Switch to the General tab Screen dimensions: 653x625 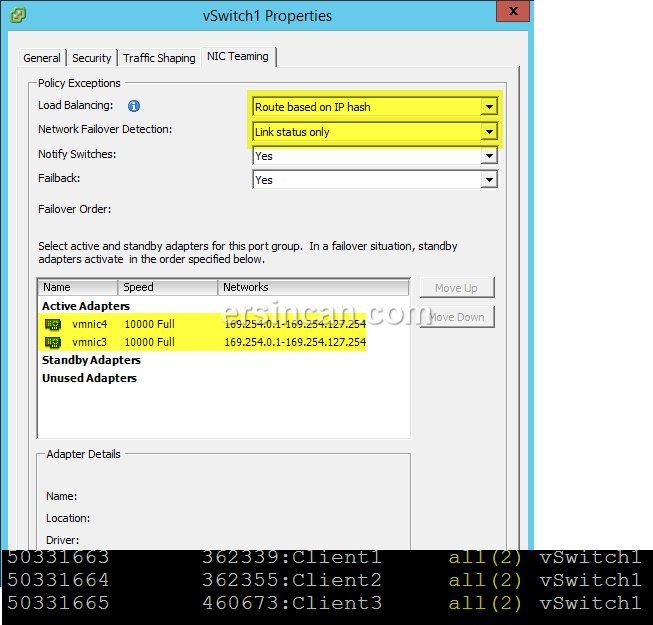(x=42, y=58)
